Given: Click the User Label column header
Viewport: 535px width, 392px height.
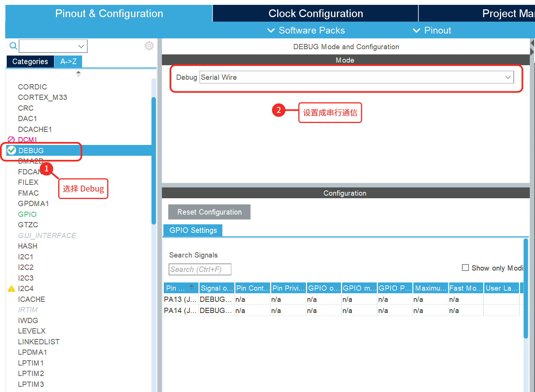Looking at the screenshot, I should point(502,288).
